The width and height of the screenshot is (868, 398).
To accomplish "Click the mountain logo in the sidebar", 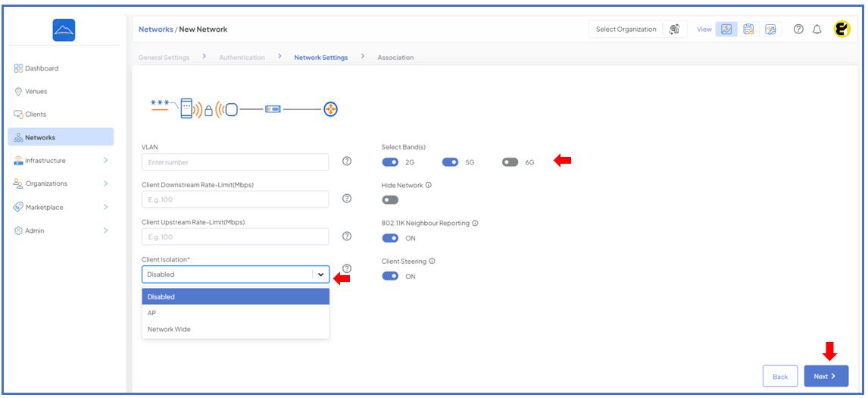I will click(x=64, y=30).
